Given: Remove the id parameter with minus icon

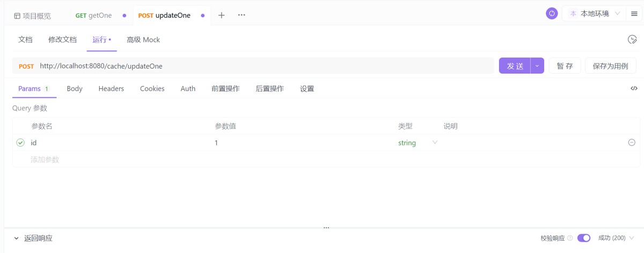Looking at the screenshot, I should pyautogui.click(x=632, y=142).
